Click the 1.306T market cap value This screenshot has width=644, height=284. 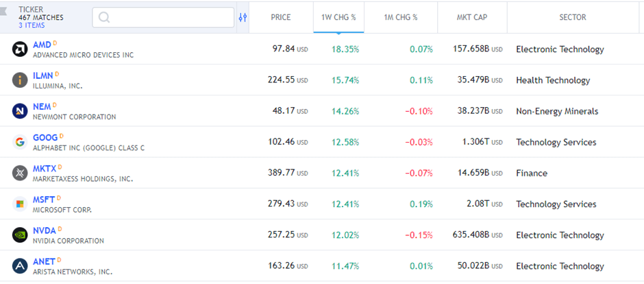(475, 142)
